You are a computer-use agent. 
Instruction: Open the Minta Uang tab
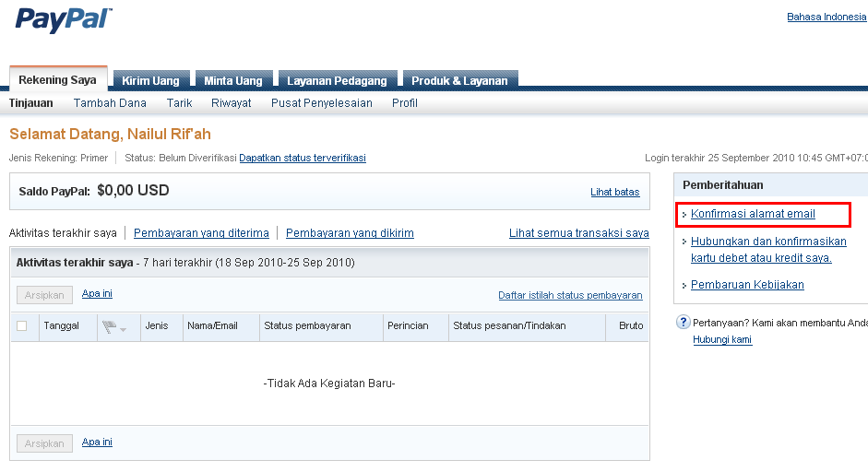(233, 80)
